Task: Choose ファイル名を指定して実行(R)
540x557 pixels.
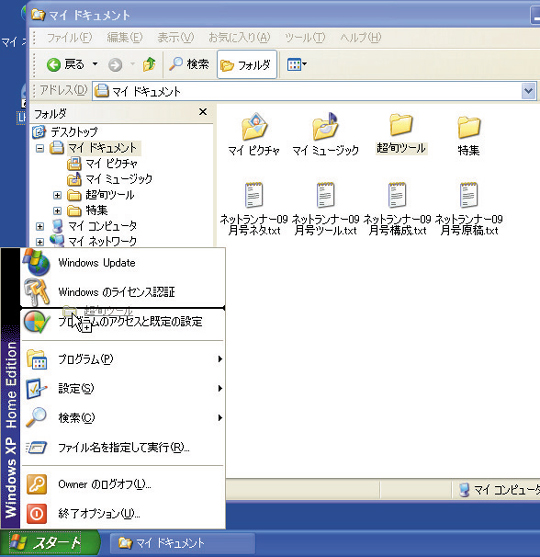Action: (123, 447)
